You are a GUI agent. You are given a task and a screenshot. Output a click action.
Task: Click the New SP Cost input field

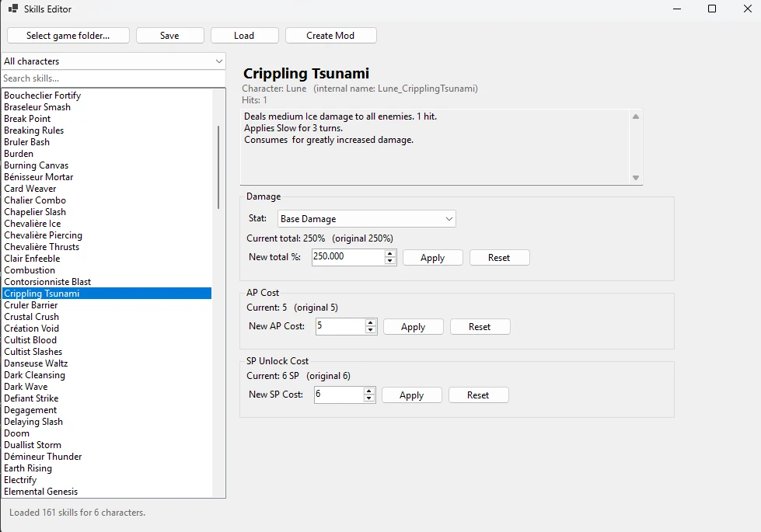tap(339, 395)
